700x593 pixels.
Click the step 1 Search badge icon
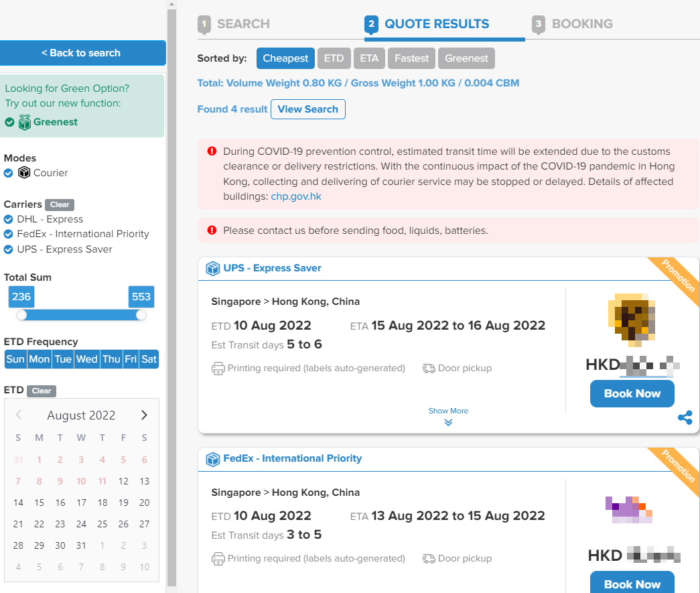(204, 25)
